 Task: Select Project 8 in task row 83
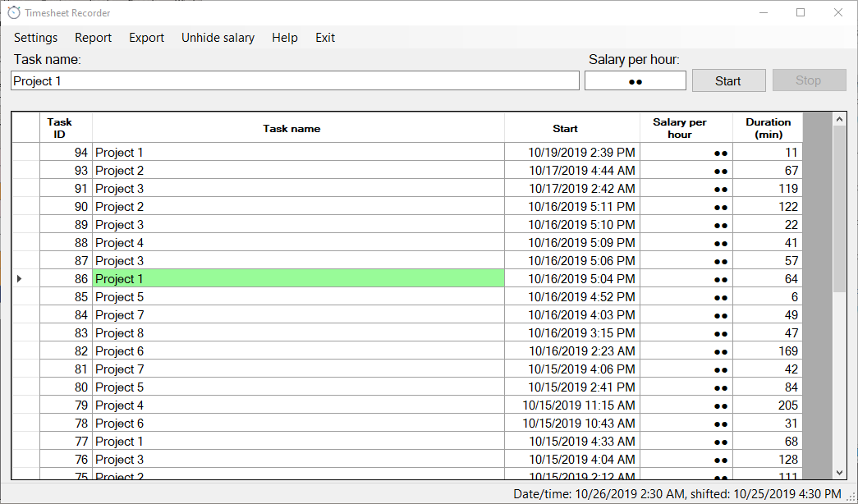click(298, 332)
